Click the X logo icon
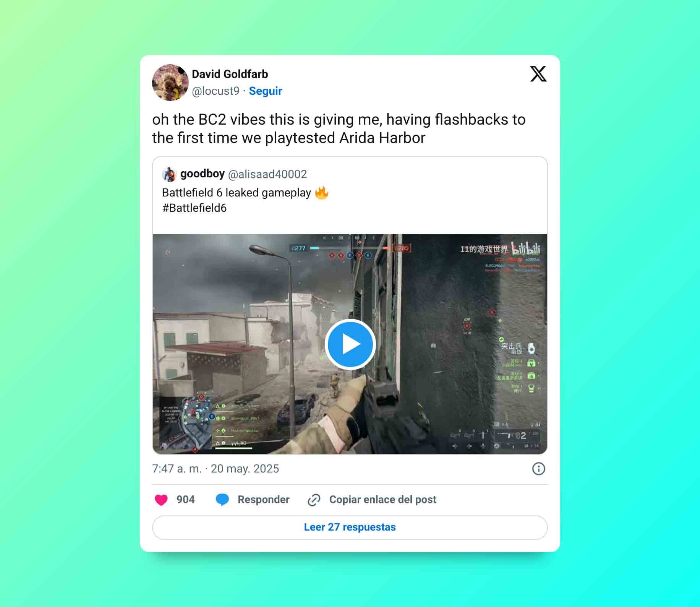 pyautogui.click(x=538, y=74)
